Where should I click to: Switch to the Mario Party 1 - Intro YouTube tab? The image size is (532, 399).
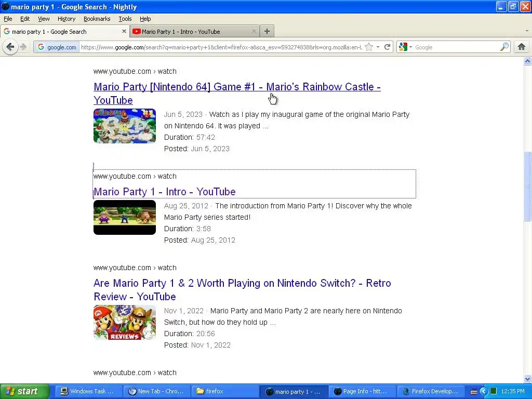[194, 31]
